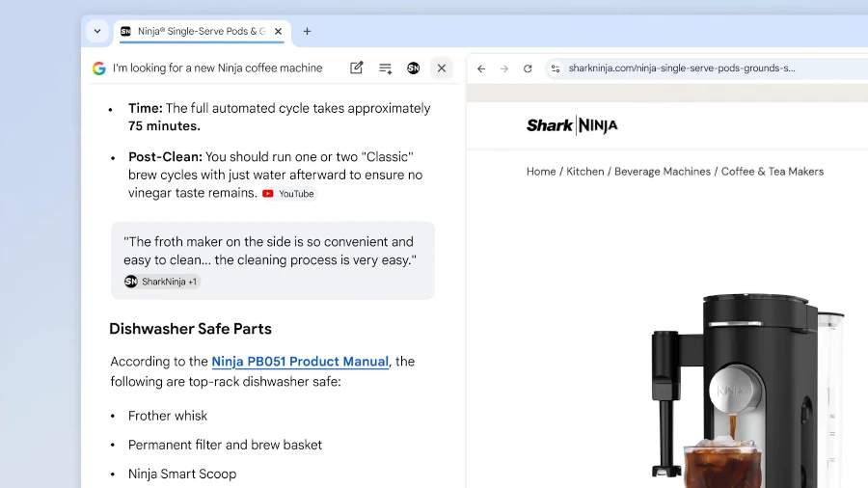The image size is (868, 488).
Task: Start a new chat with edit icon
Action: (357, 68)
